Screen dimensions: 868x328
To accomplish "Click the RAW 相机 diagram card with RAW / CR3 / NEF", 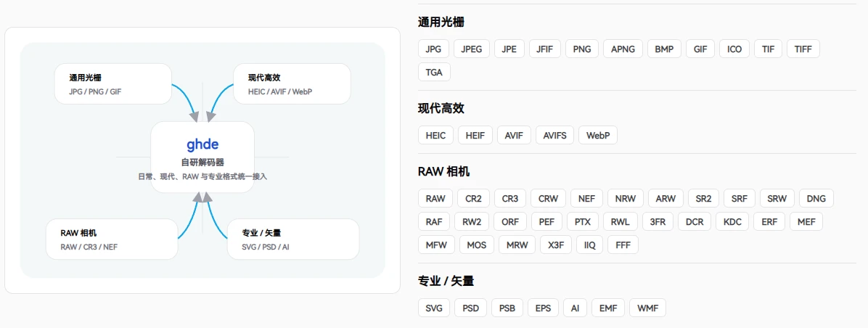I will 112,239.
